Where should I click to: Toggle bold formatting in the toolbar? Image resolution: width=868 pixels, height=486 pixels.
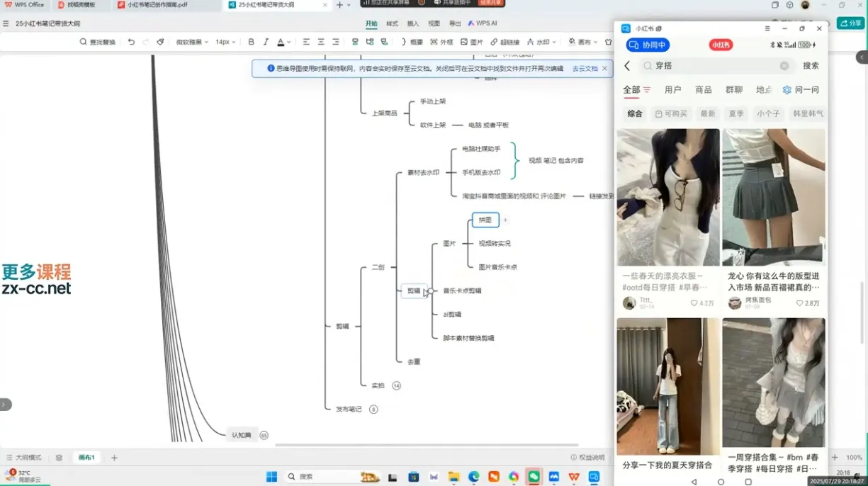click(x=251, y=42)
